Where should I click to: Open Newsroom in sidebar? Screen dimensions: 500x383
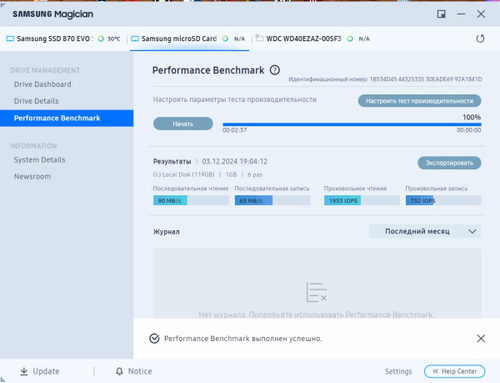(32, 176)
